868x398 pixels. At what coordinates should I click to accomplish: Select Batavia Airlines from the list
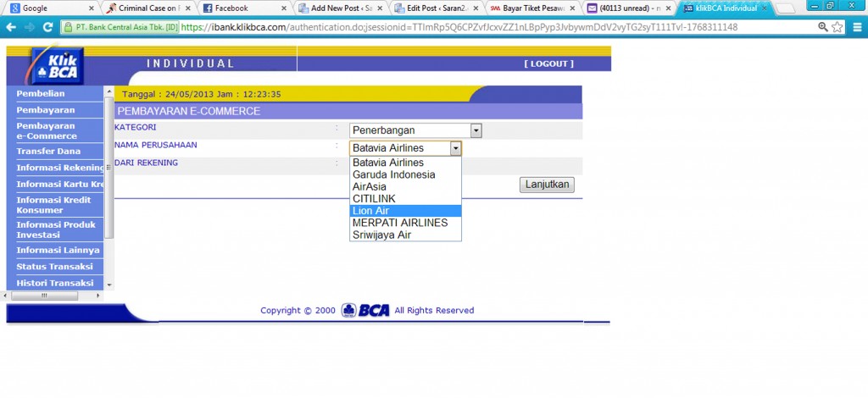tap(405, 163)
